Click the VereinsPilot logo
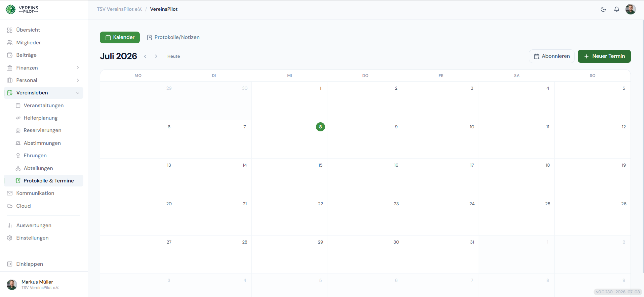The height and width of the screenshot is (297, 644). 22,9
